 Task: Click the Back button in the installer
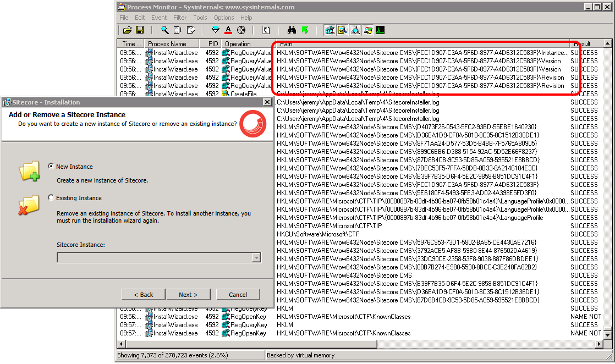[x=144, y=295]
